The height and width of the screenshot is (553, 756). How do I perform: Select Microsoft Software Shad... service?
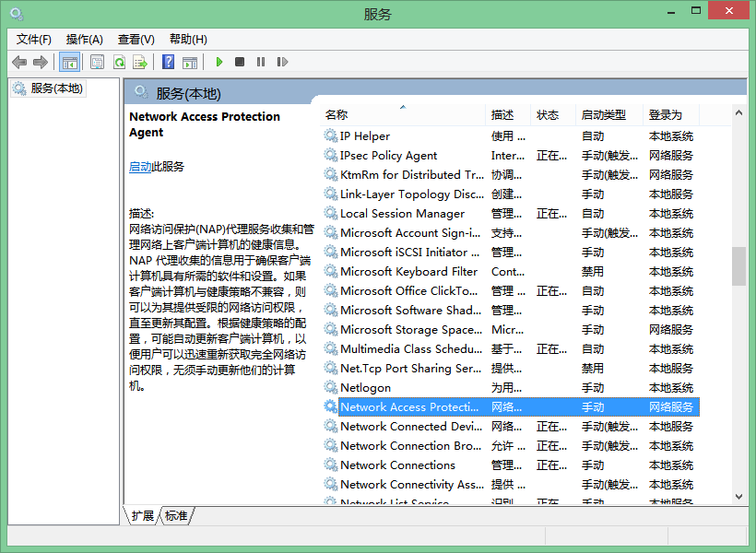coord(510,310)
